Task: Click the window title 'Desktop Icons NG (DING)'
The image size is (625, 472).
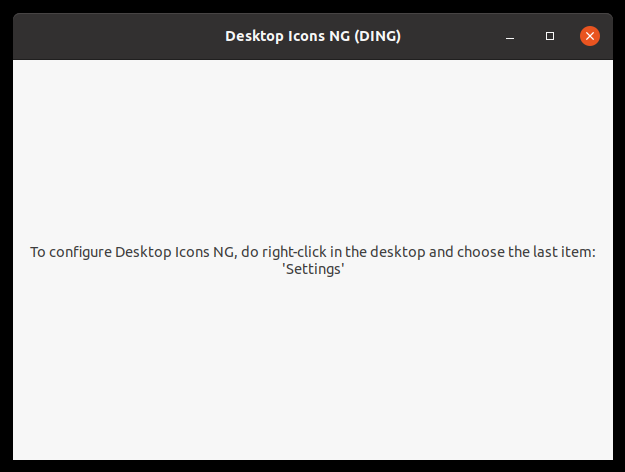Action: coord(313,36)
